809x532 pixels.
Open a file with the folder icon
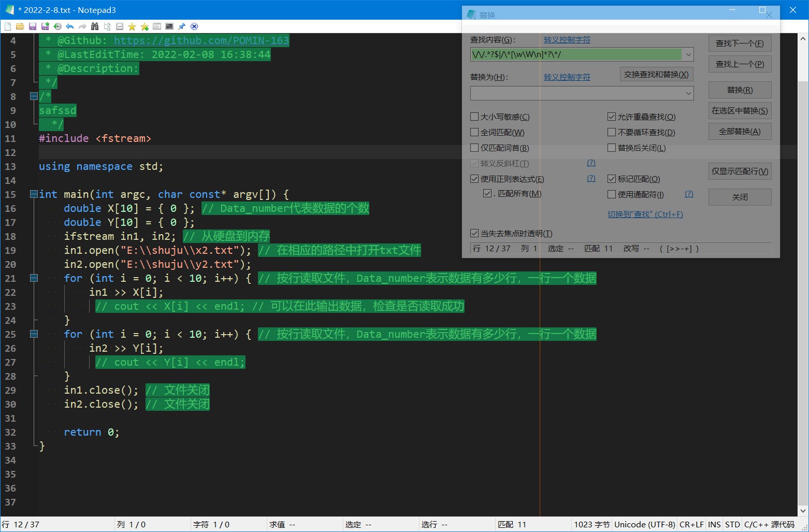20,26
